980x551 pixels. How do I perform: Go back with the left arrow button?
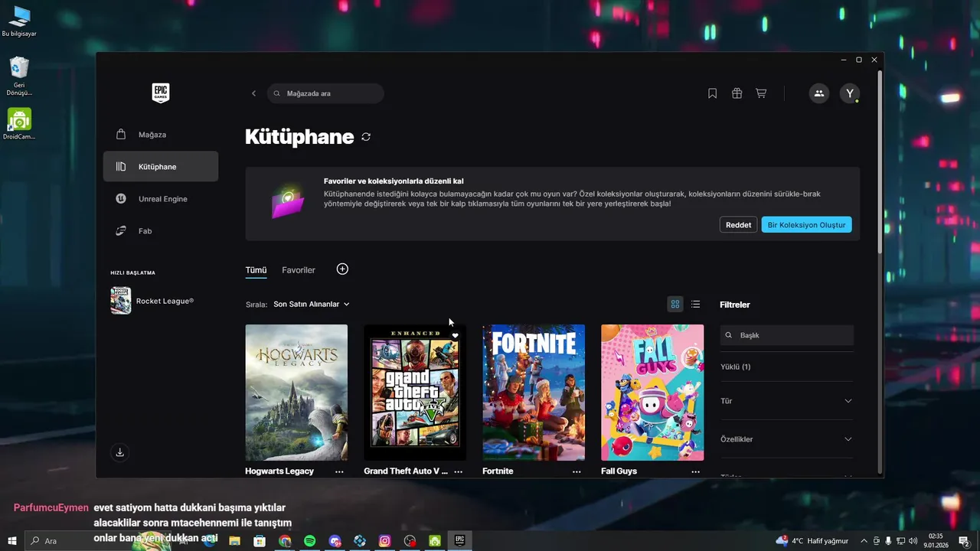point(254,93)
